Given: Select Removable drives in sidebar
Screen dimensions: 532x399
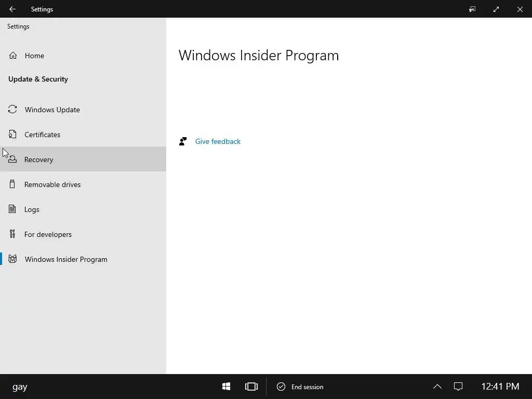Looking at the screenshot, I should 83,184.
